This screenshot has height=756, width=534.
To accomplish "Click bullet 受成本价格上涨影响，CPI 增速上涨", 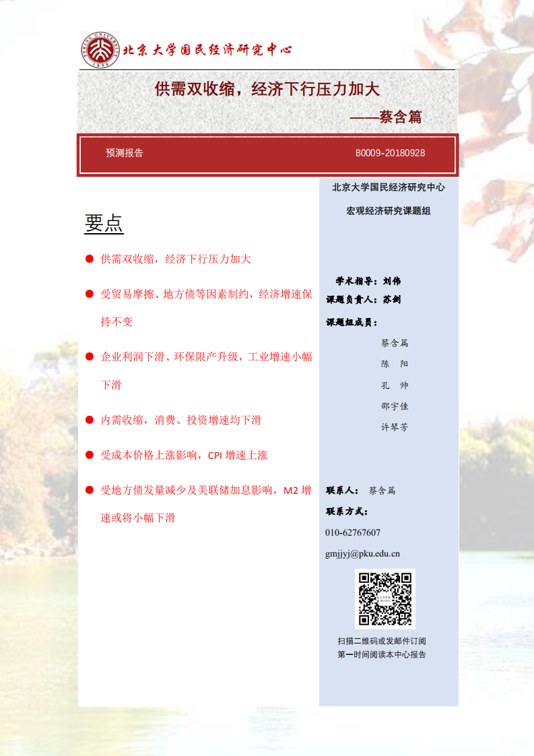I will 184,455.
